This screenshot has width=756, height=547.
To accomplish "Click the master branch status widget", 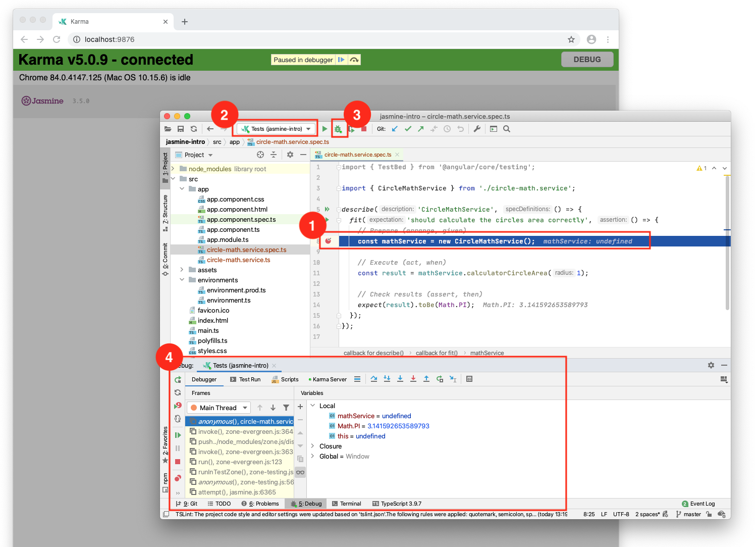I will [x=688, y=514].
